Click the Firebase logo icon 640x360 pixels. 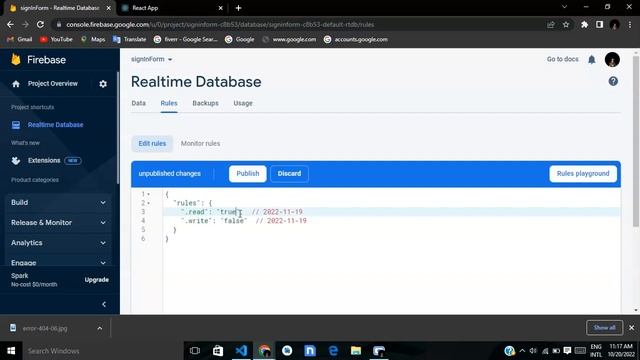pyautogui.click(x=16, y=60)
